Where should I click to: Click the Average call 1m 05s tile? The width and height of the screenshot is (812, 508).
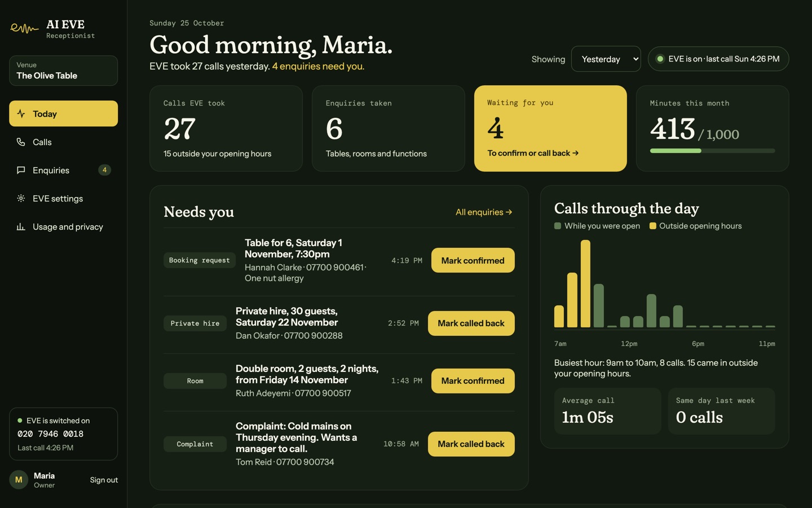[607, 411]
